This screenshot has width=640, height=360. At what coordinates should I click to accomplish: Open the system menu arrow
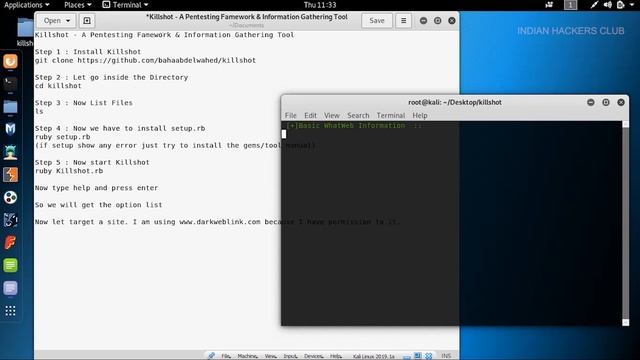[x=632, y=5]
